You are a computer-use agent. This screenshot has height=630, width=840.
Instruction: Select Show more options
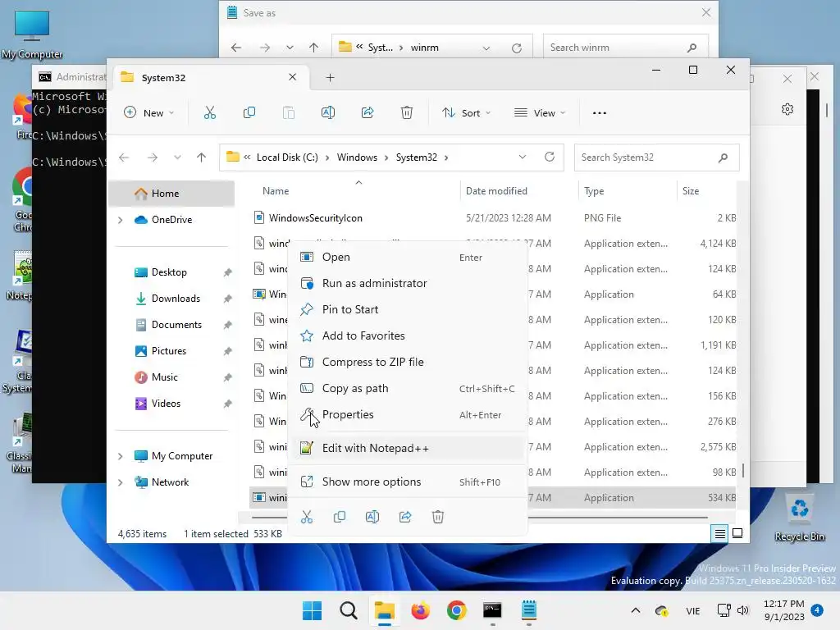point(408,482)
